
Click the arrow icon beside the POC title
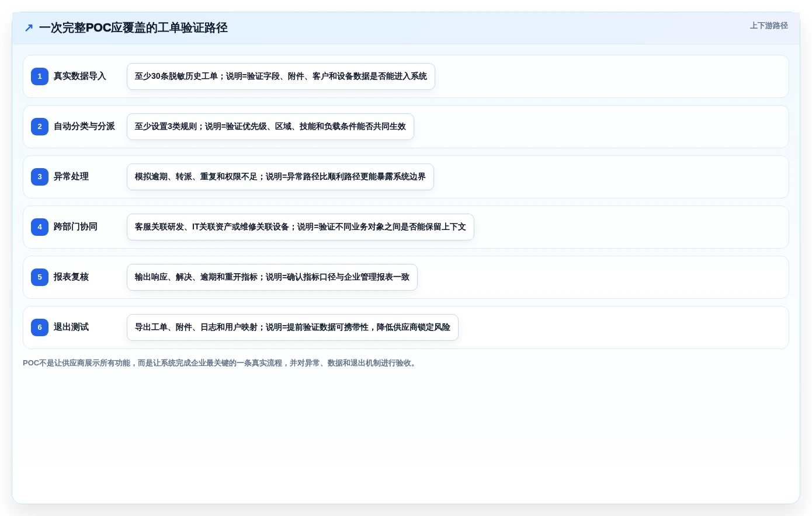29,27
